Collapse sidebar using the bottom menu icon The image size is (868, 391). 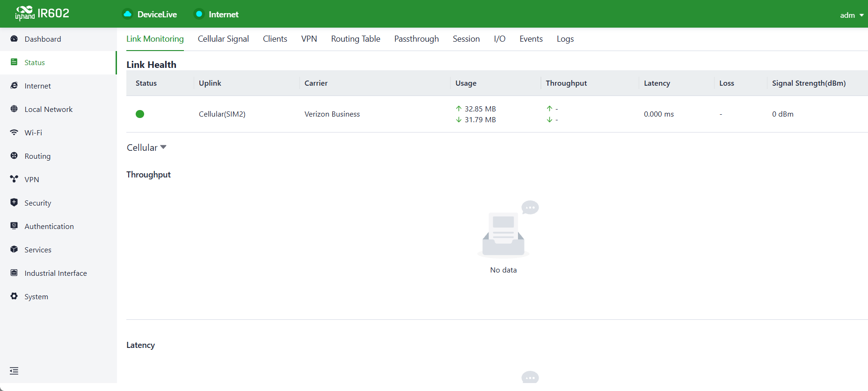(14, 371)
